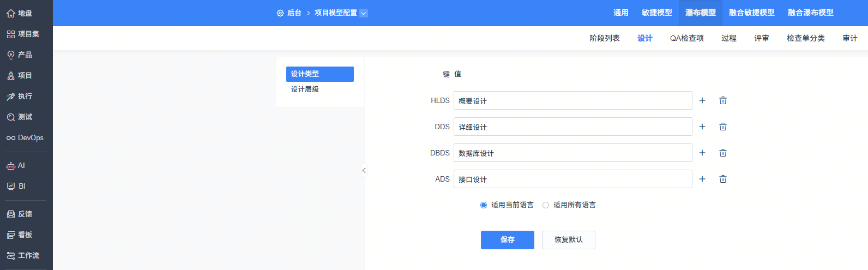Select the apply to current language radio
The image size is (868, 270).
tap(484, 205)
